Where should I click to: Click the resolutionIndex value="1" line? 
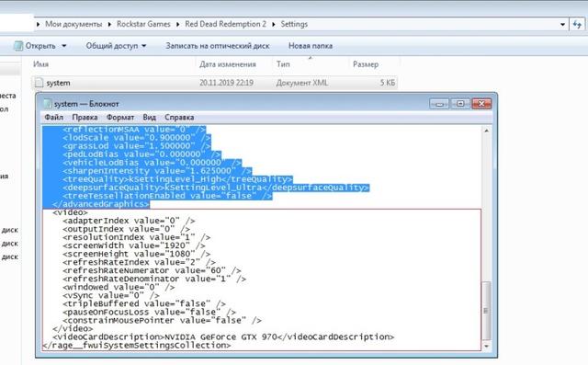point(137,237)
